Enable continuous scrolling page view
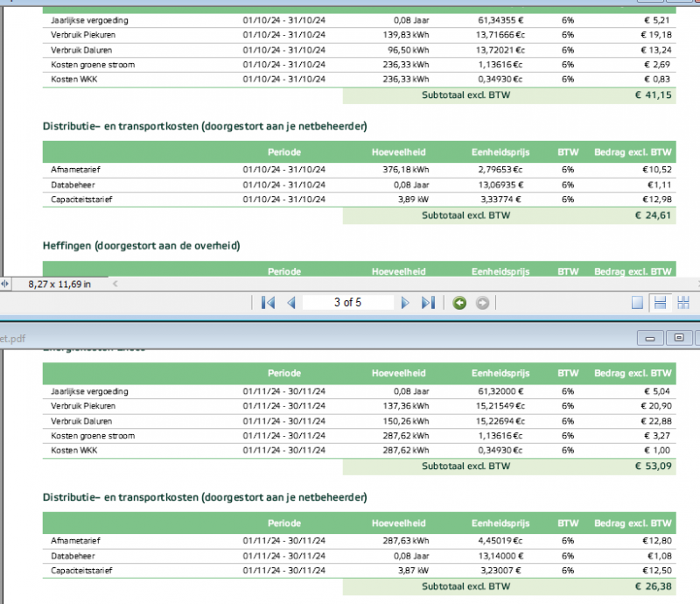 pyautogui.click(x=661, y=303)
